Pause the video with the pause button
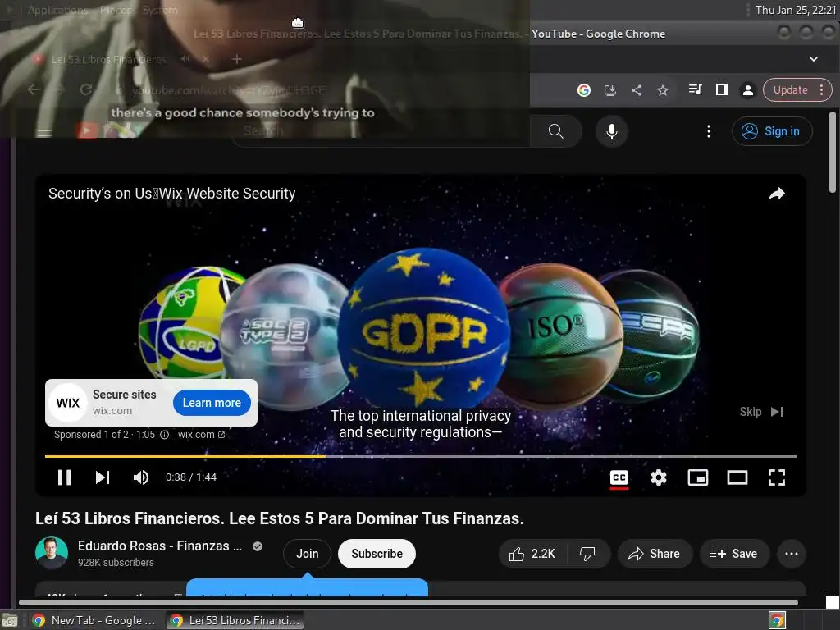This screenshot has width=840, height=630. 64,477
